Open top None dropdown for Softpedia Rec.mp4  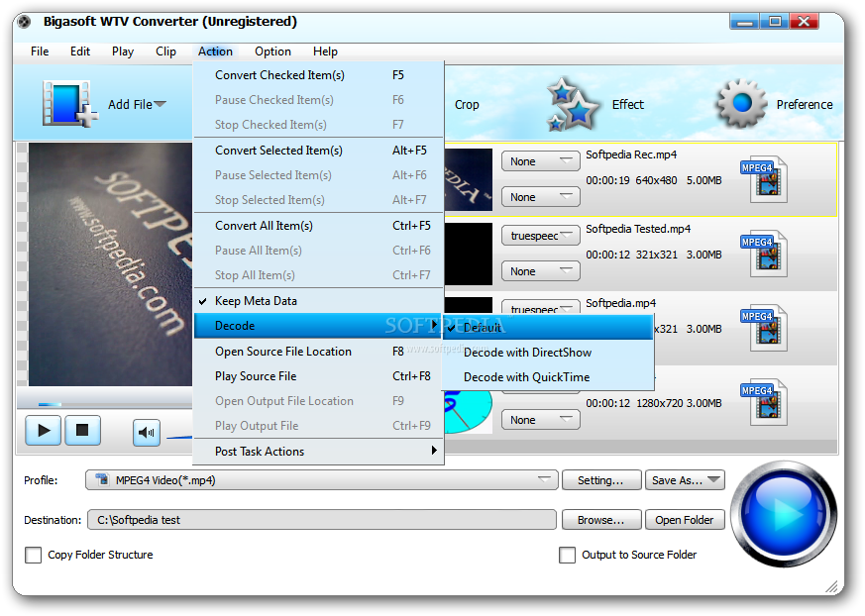tap(541, 161)
